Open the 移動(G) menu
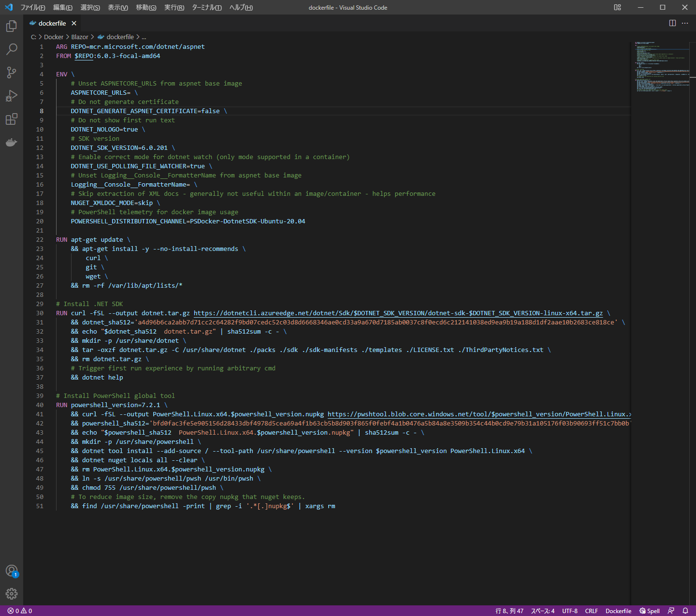The width and height of the screenshot is (696, 616). [x=146, y=7]
